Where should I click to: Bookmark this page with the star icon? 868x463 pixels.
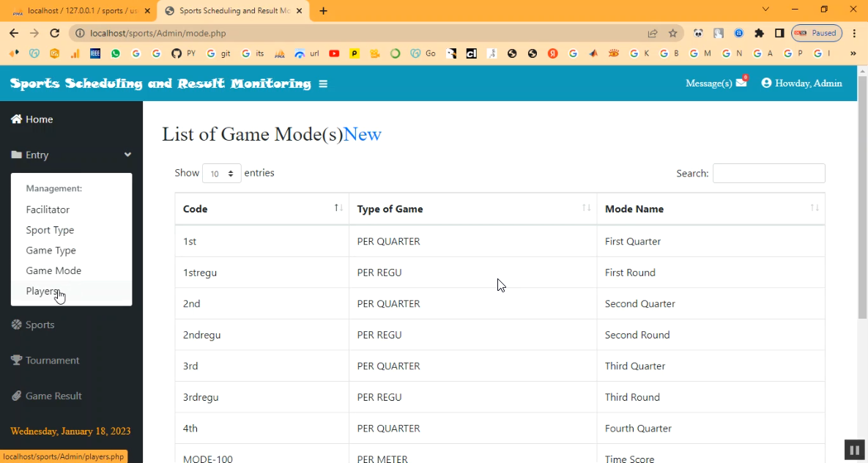[672, 33]
